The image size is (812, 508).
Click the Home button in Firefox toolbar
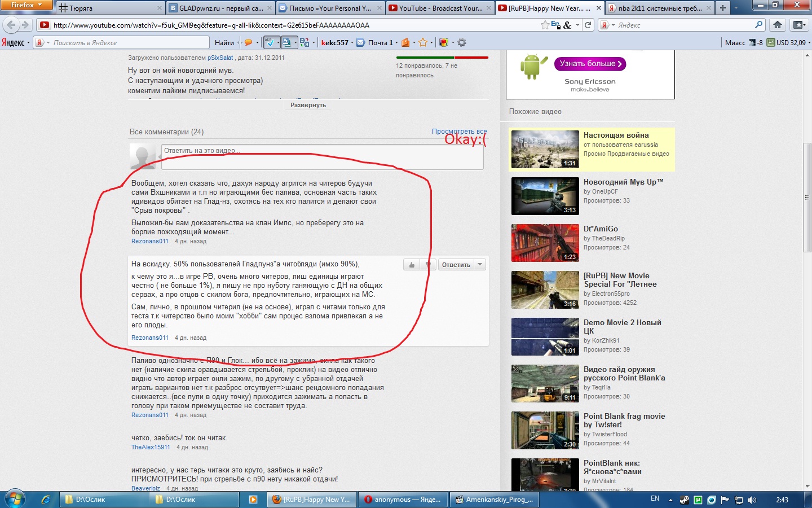click(778, 25)
